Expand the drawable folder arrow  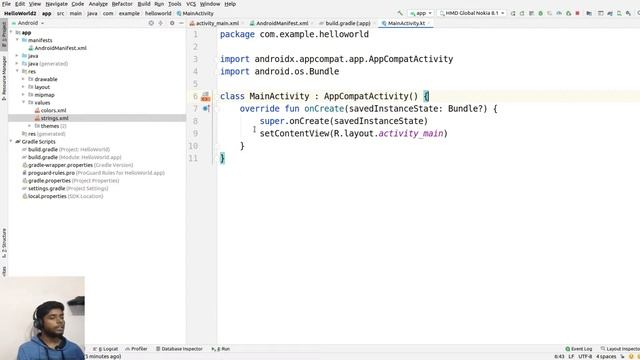click(23, 79)
